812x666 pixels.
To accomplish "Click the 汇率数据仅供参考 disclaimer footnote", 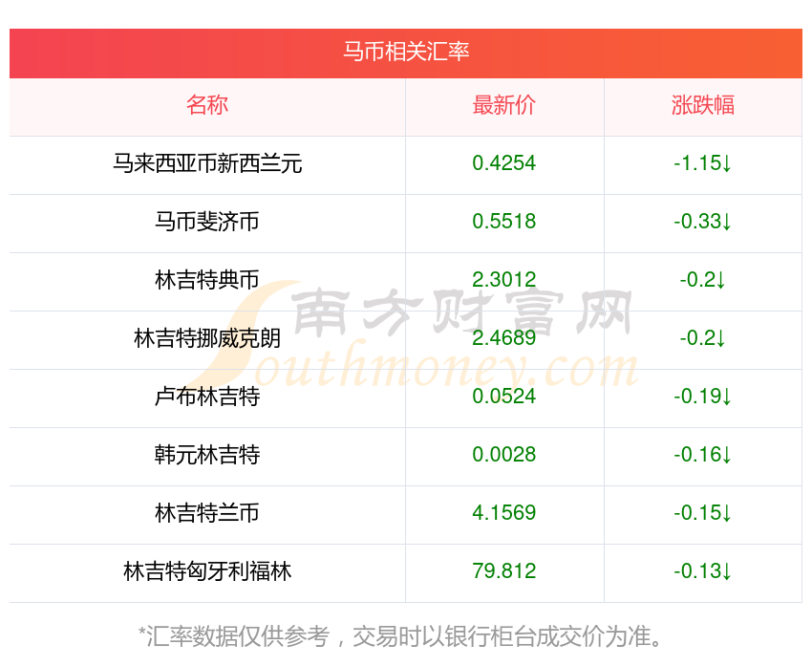I will click(x=401, y=636).
